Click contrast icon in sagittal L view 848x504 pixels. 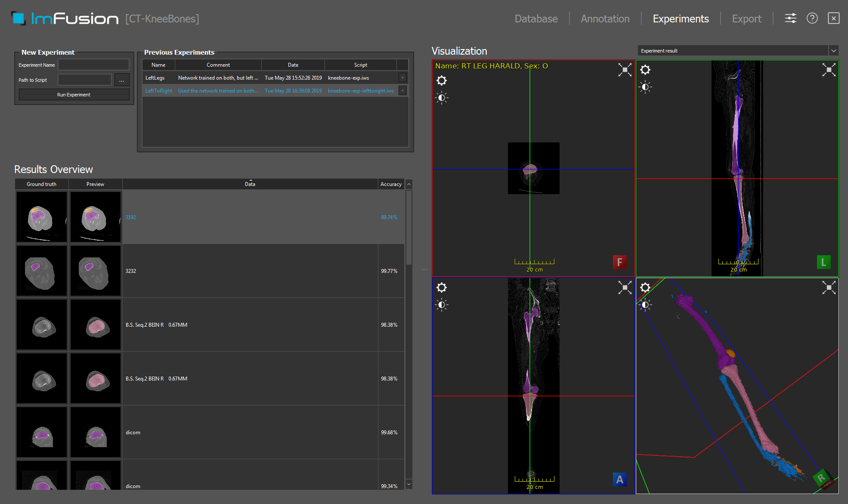click(645, 87)
